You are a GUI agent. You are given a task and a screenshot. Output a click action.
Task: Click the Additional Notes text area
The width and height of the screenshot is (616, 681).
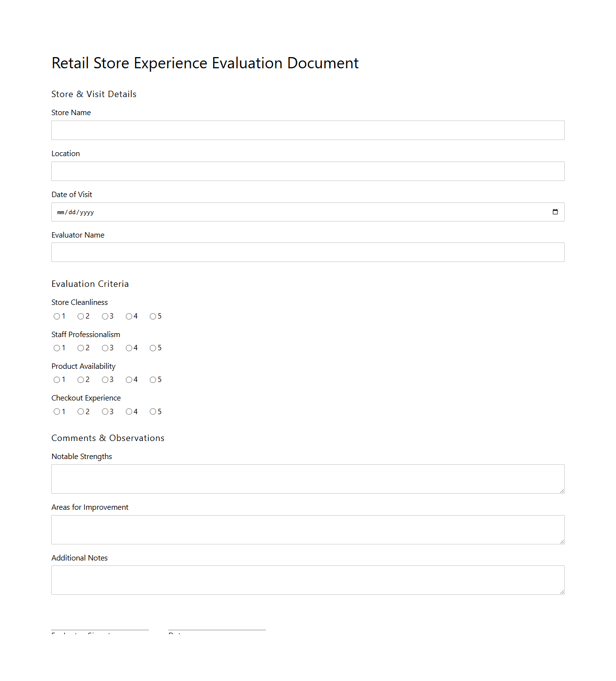click(x=307, y=580)
